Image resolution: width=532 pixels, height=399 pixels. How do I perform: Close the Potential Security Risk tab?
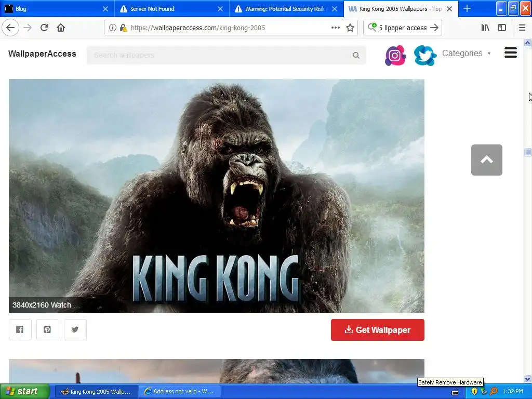point(335,9)
